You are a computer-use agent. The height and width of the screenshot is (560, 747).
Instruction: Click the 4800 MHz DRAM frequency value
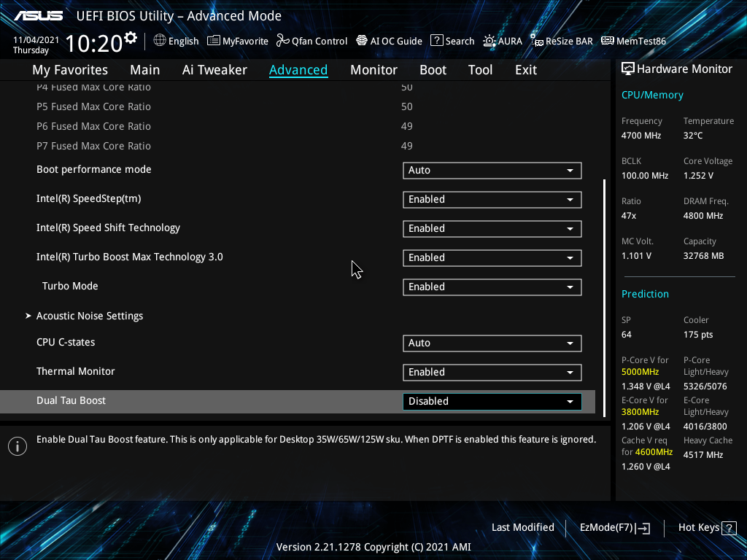click(703, 216)
